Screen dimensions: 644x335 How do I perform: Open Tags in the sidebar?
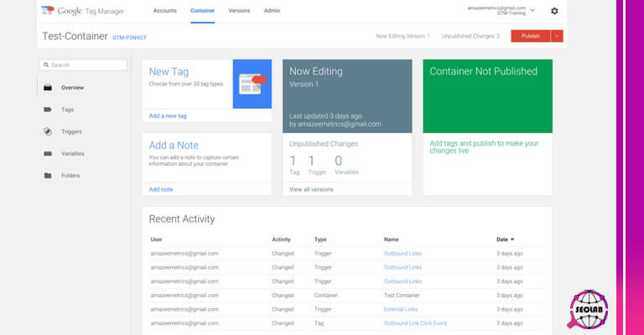pyautogui.click(x=67, y=110)
